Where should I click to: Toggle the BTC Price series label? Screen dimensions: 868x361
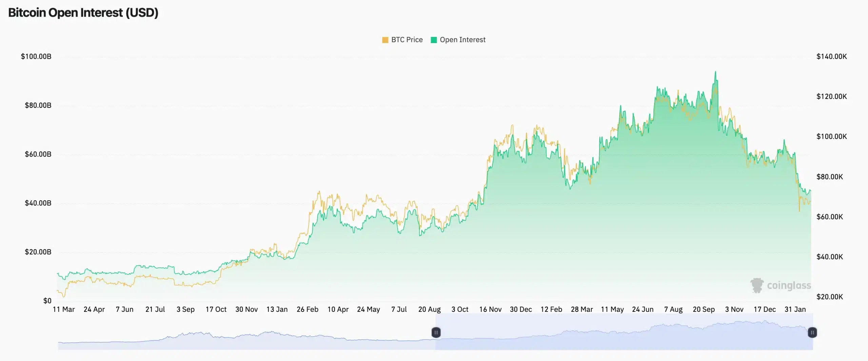click(x=407, y=40)
